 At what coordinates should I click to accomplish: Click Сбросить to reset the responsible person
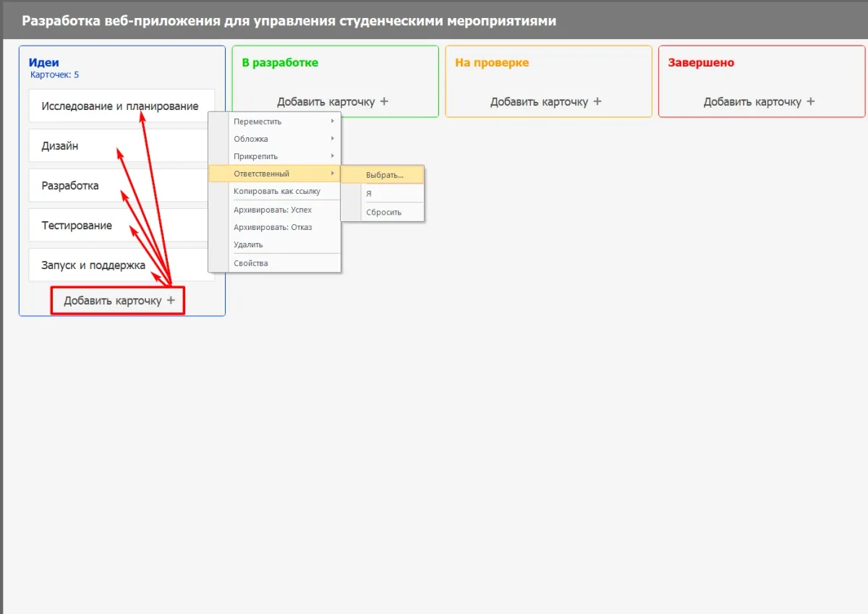[383, 213]
